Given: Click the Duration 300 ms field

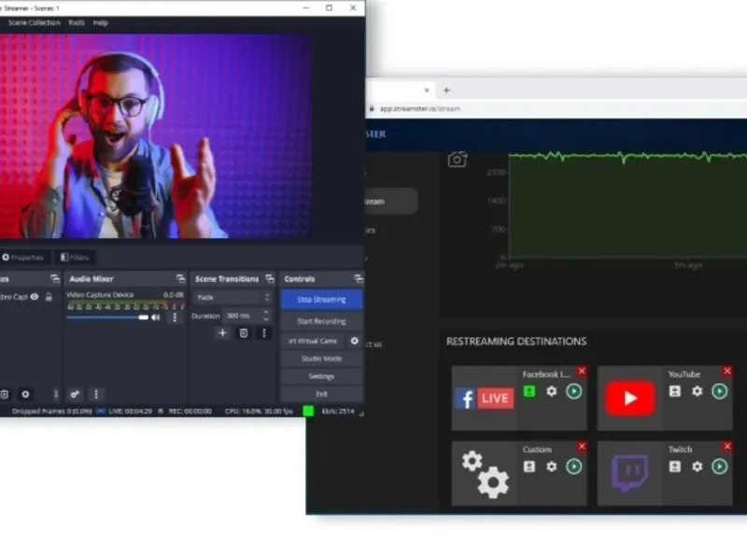Looking at the screenshot, I should tap(242, 315).
